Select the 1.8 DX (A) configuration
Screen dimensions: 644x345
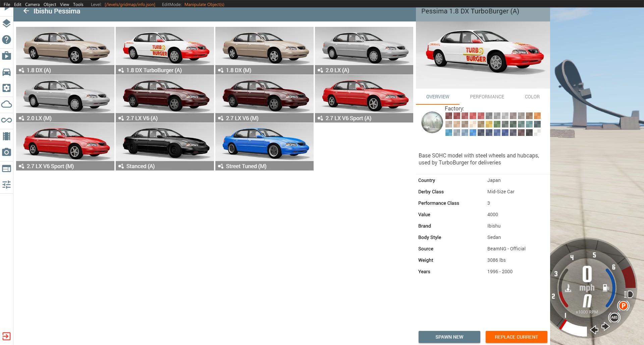point(65,51)
